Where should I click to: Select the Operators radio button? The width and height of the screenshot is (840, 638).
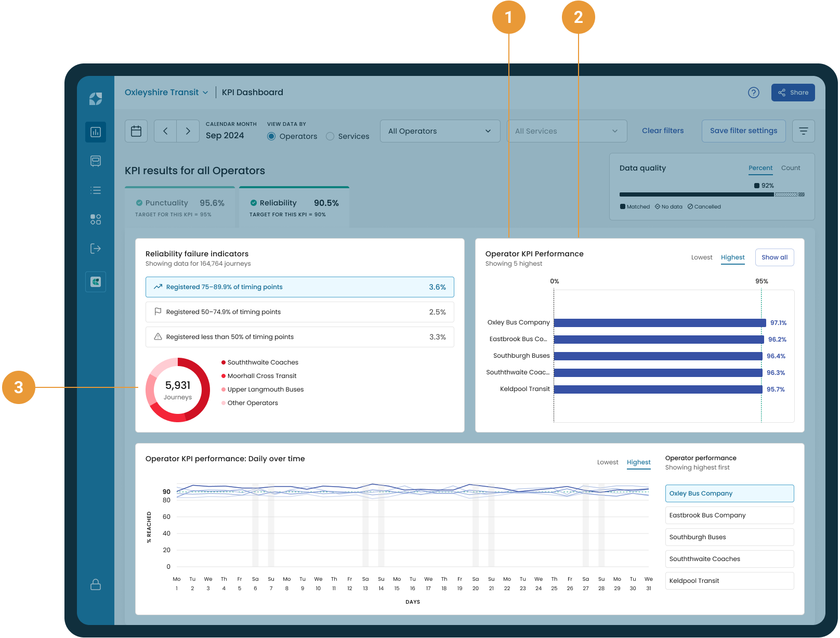point(271,136)
